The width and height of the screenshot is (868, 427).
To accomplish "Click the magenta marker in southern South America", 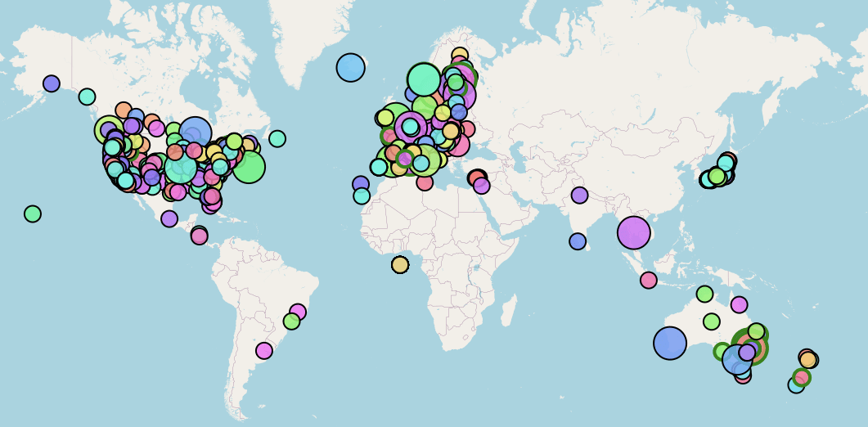I will pyautogui.click(x=264, y=351).
